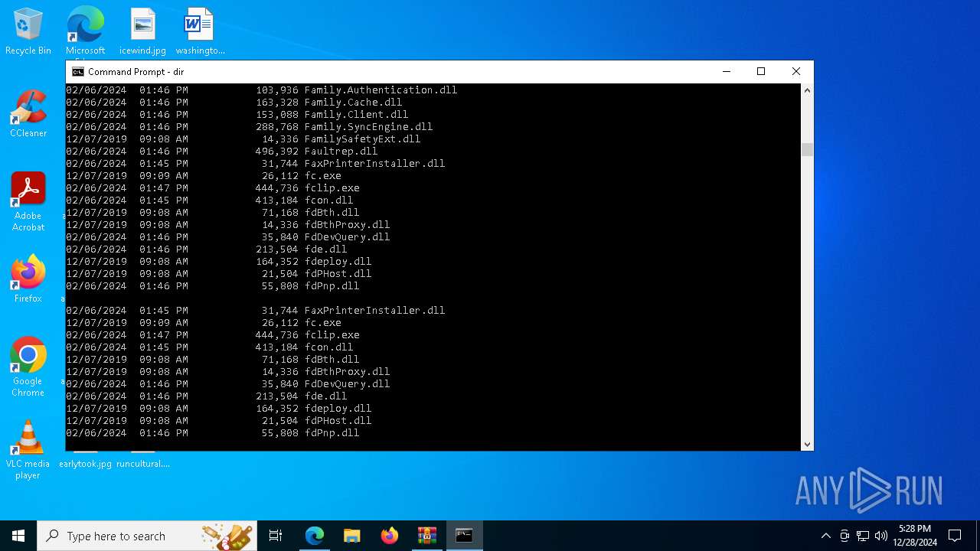980x551 pixels.
Task: Select the icewind.jpg desktop file
Action: point(142,31)
